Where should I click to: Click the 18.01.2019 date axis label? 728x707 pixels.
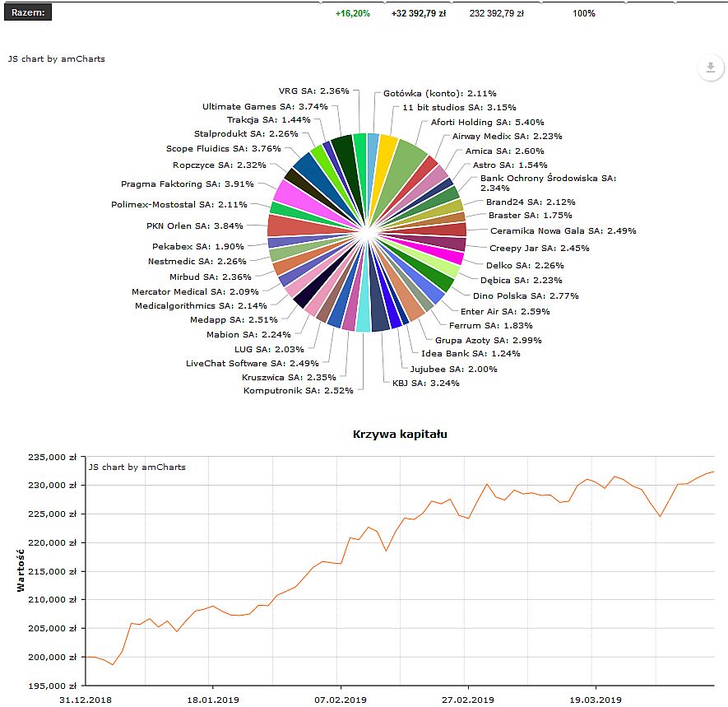click(213, 700)
